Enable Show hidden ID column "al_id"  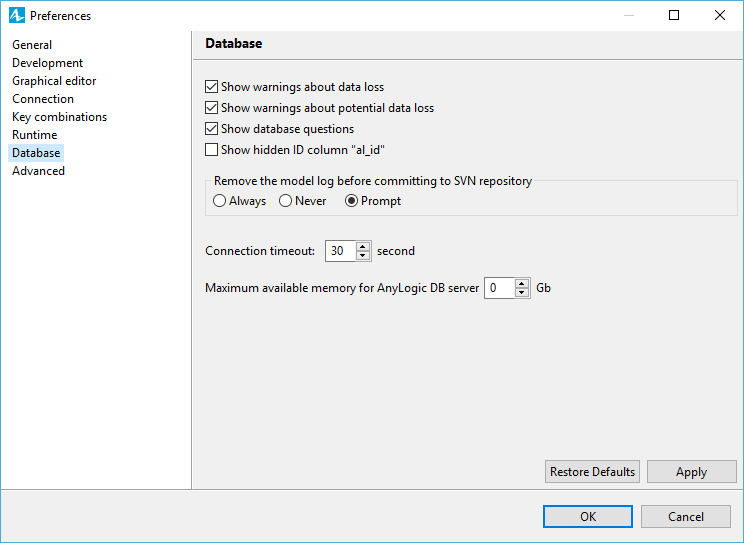click(x=212, y=150)
